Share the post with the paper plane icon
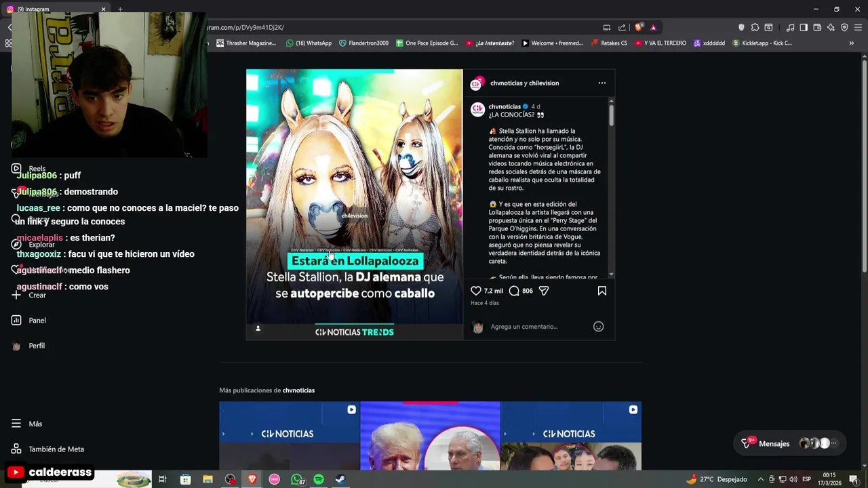 pos(543,291)
